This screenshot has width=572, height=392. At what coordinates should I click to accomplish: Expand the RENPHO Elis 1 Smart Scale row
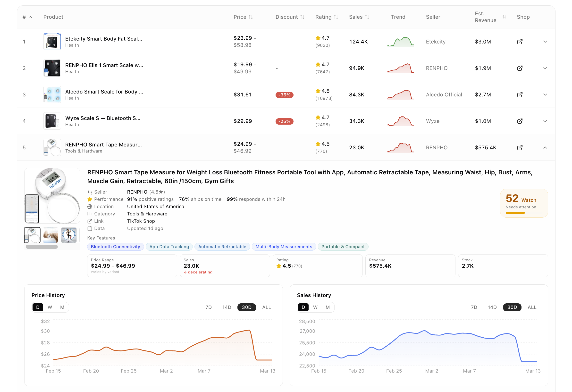[545, 68]
